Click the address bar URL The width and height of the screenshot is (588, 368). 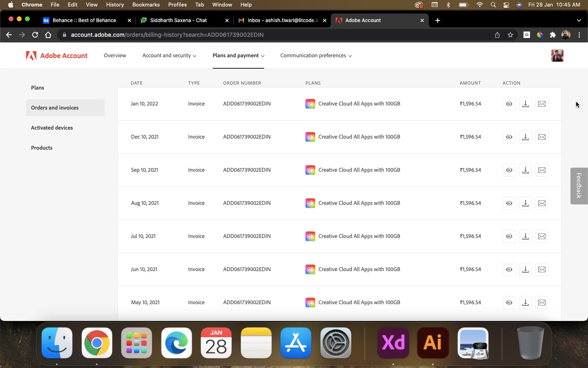pyautogui.click(x=167, y=35)
